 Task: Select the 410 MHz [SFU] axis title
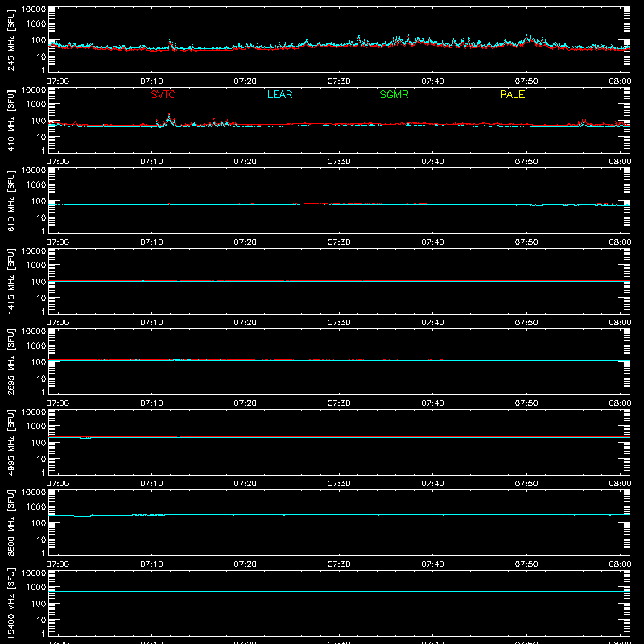coord(10,120)
